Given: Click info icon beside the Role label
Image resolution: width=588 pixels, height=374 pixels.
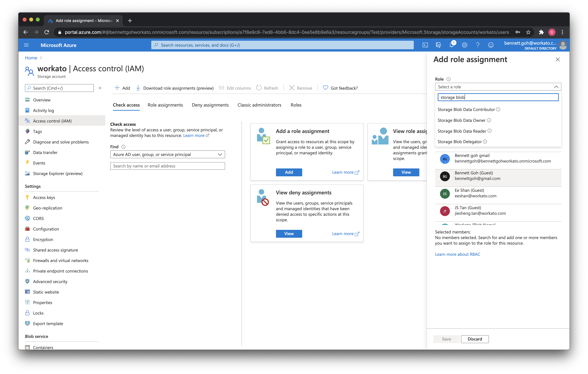Looking at the screenshot, I should coord(448,79).
